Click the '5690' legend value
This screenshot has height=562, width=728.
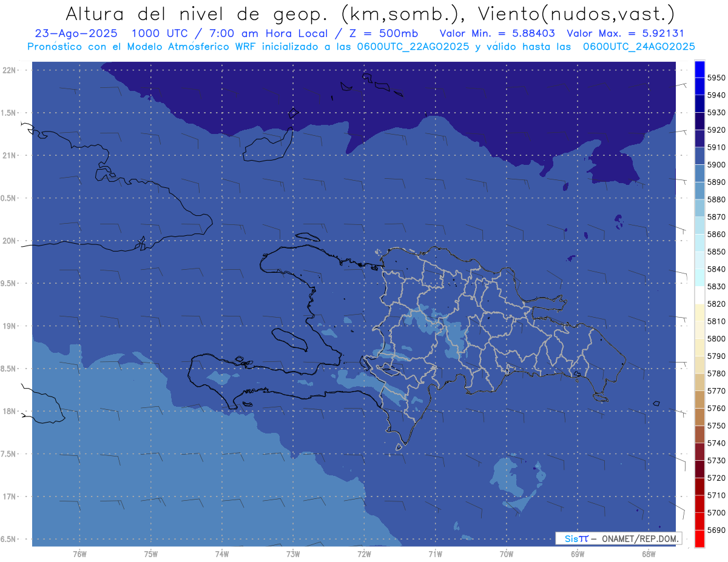[x=716, y=530]
